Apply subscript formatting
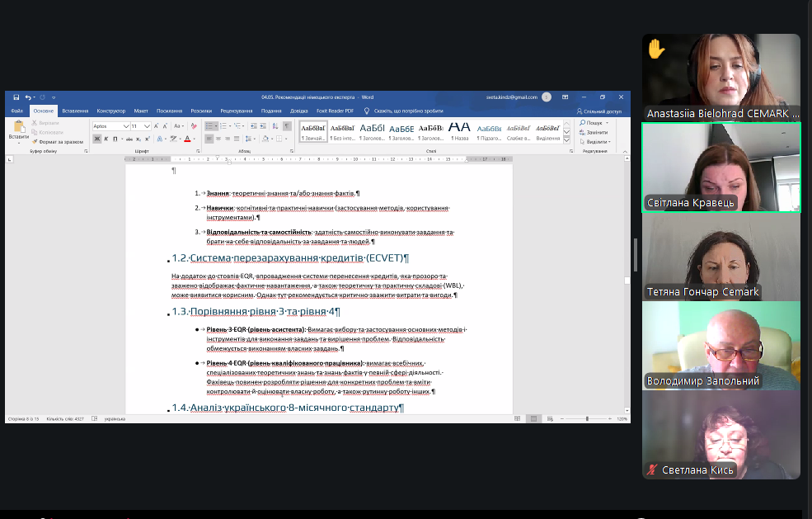812x519 pixels. click(x=138, y=139)
